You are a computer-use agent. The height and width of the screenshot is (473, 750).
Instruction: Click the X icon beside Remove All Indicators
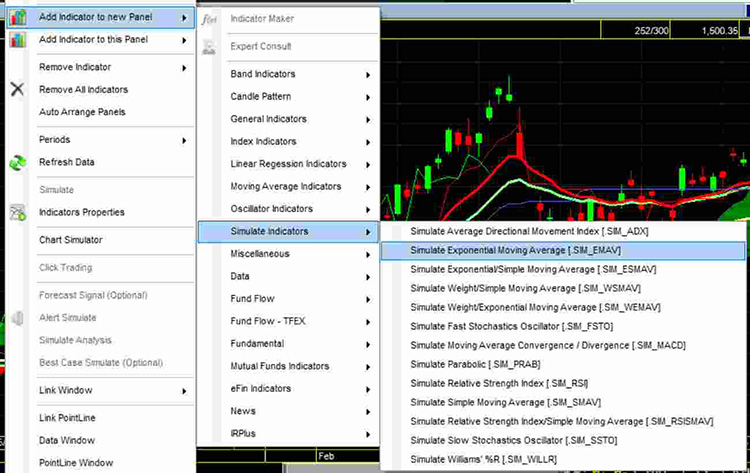pyautogui.click(x=16, y=89)
